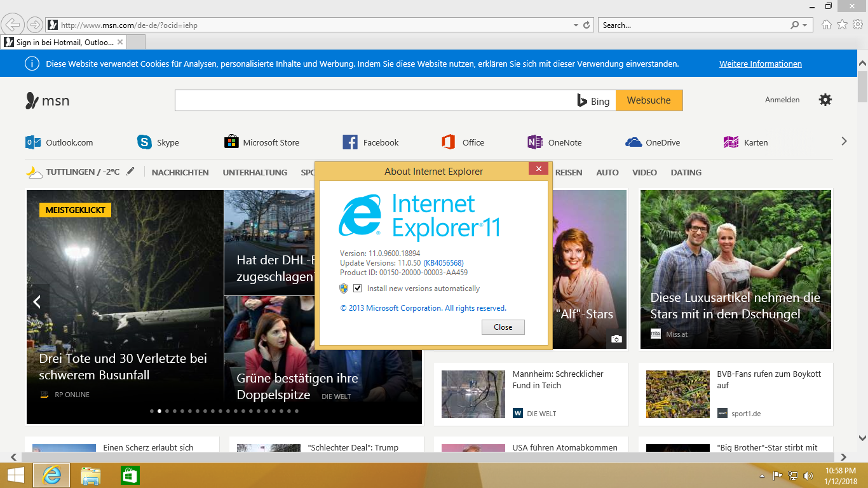
Task: Toggle Install new versions automatically checkbox
Action: [x=358, y=288]
